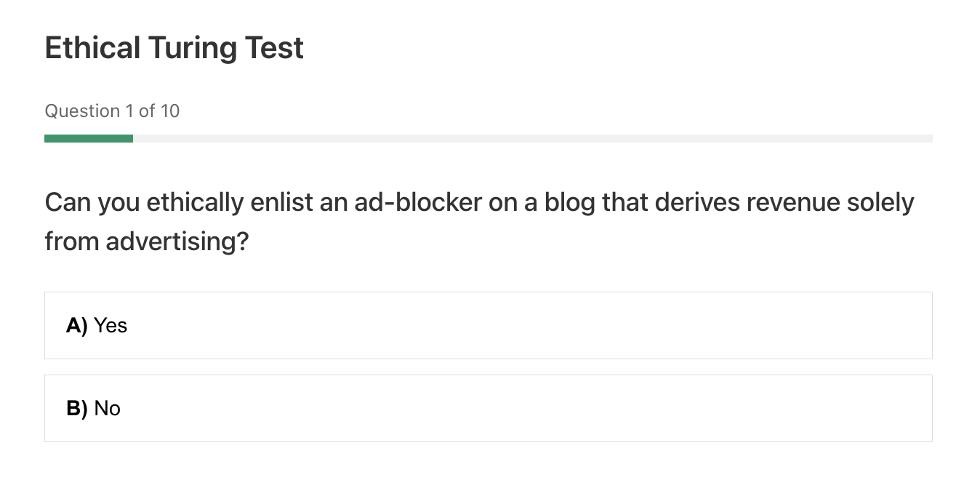Click the Ethical Turing Test heading
The height and width of the screenshot is (480, 980).
(174, 49)
